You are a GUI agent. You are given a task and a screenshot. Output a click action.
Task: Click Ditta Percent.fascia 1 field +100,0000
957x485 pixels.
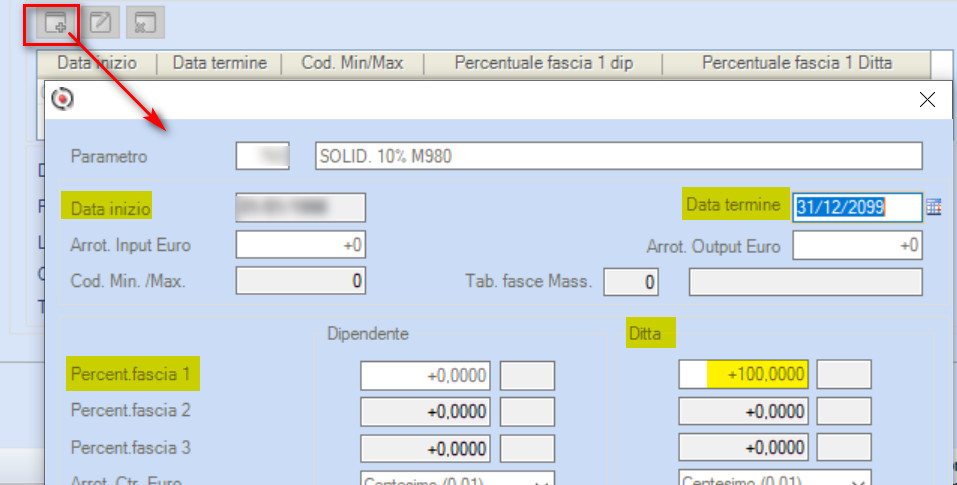(x=743, y=374)
